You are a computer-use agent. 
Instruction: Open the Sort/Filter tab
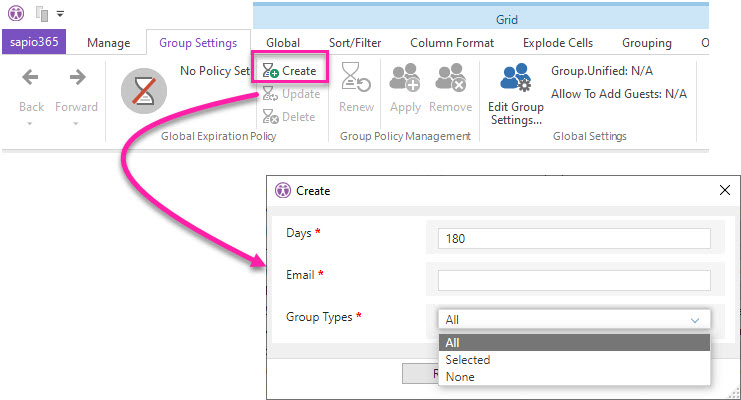click(x=355, y=43)
